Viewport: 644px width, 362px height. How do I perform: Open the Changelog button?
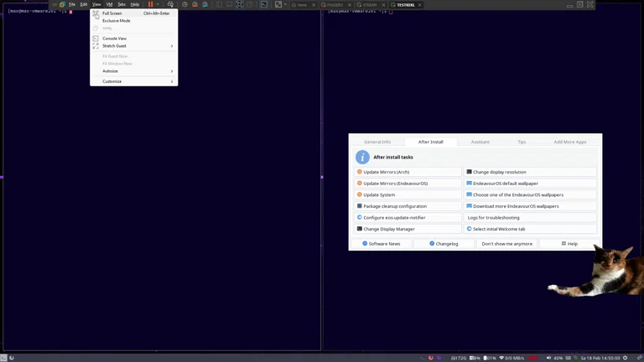(444, 244)
